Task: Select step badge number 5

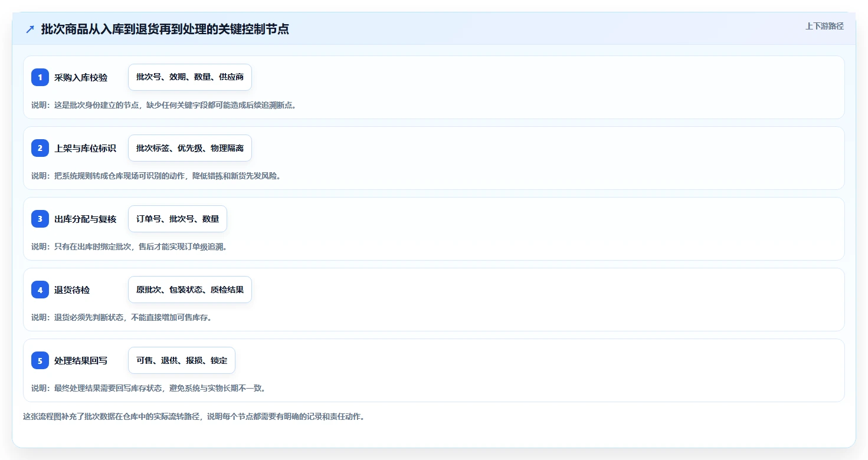Action: coord(40,360)
